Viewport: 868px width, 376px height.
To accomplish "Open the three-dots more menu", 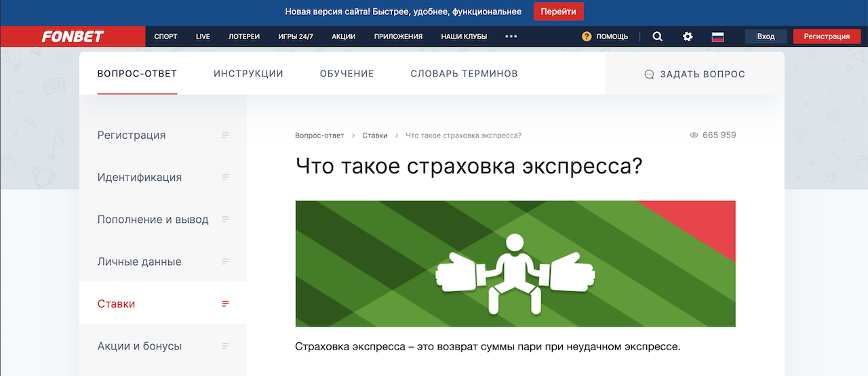I will click(x=511, y=37).
